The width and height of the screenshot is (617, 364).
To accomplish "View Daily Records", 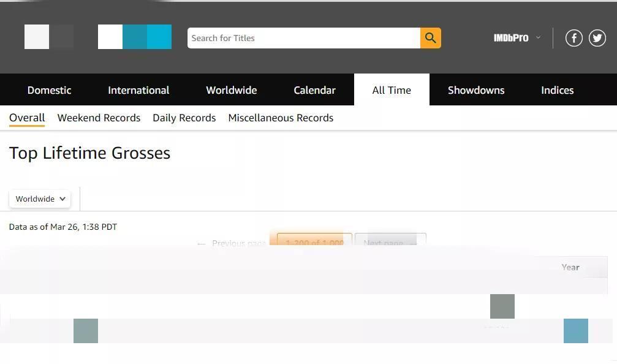I will point(184,118).
